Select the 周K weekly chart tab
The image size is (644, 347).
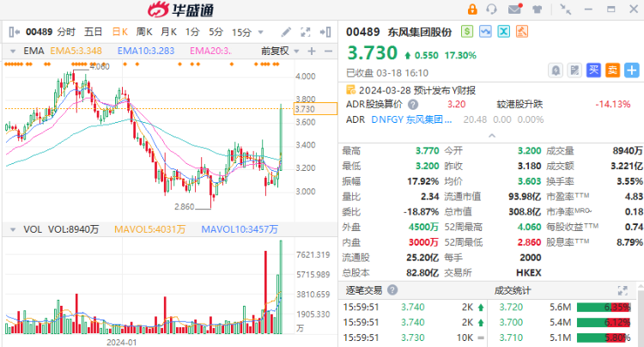[x=144, y=32]
